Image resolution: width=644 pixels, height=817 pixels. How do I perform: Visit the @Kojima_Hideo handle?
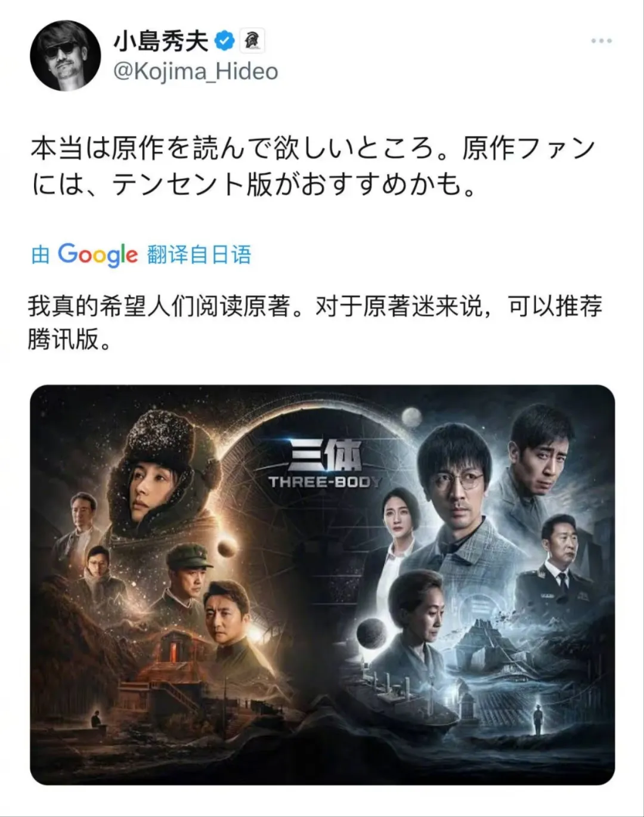[x=196, y=72]
